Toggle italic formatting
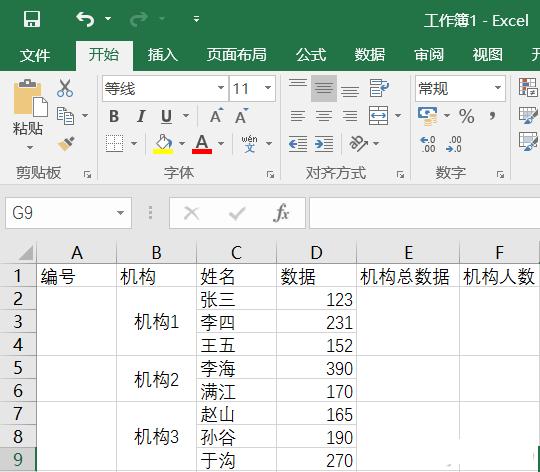The width and height of the screenshot is (540, 472). (141, 116)
